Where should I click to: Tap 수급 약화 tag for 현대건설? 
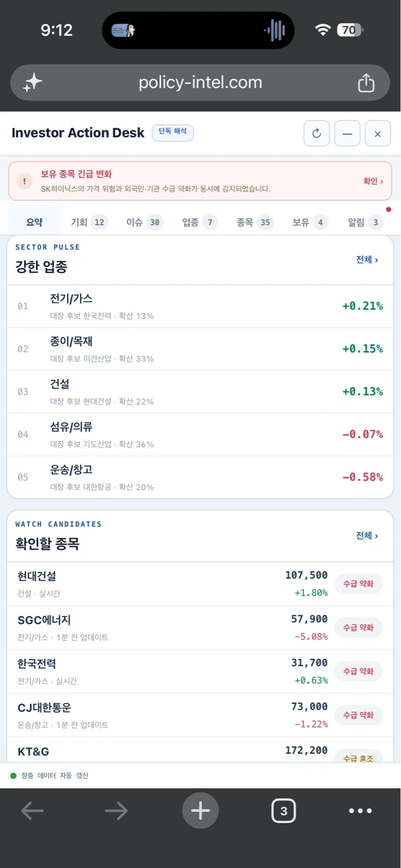click(x=358, y=583)
